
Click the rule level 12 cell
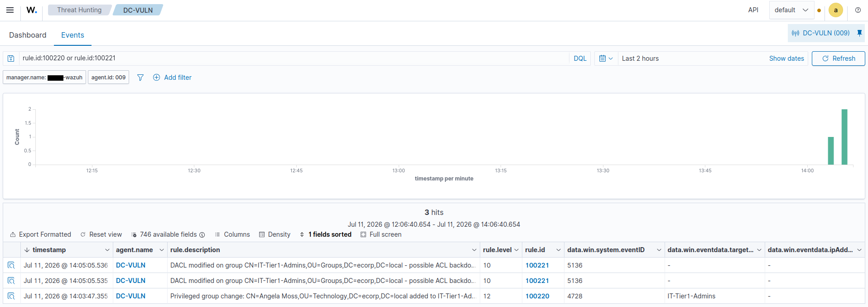[501, 296]
